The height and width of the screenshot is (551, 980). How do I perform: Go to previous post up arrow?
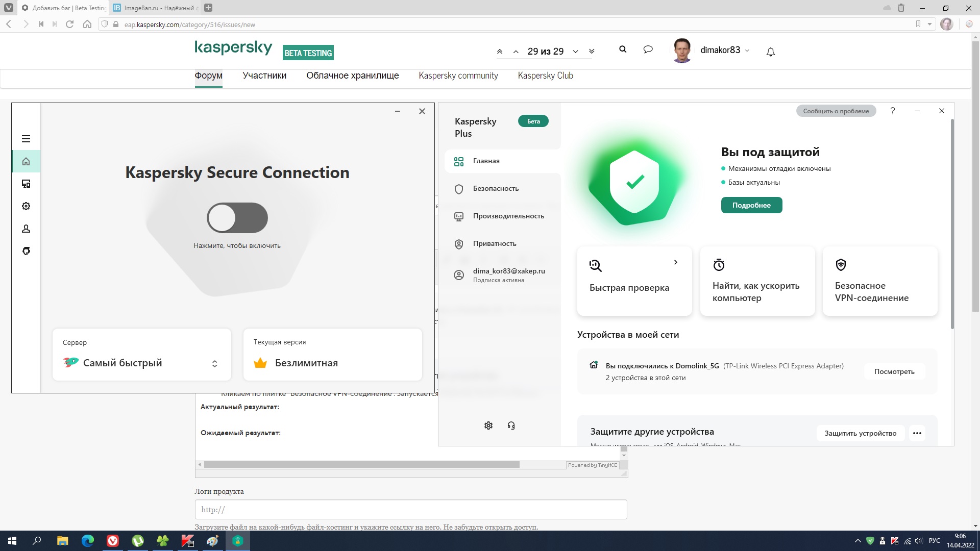(x=516, y=52)
